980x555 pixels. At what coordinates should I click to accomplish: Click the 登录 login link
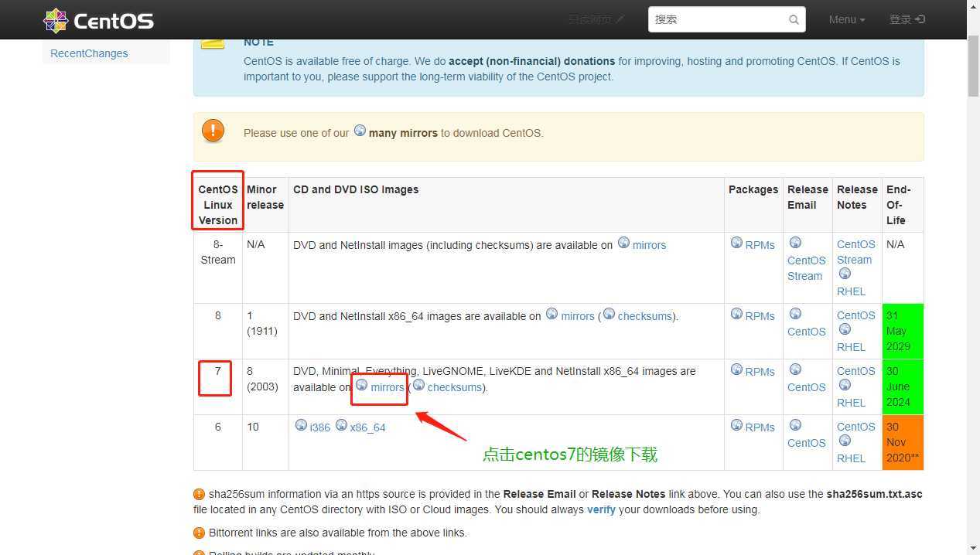coord(907,19)
